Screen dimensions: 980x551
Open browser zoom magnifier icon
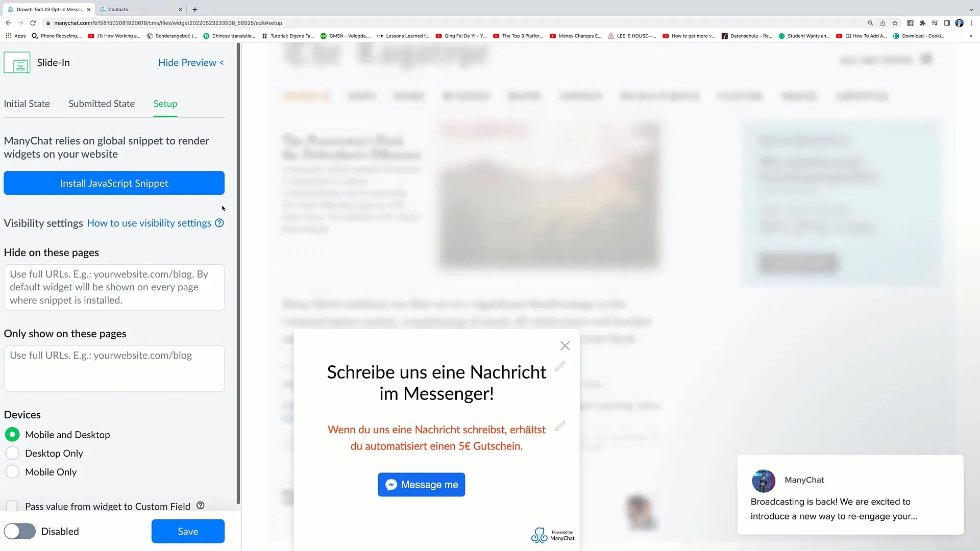(870, 23)
